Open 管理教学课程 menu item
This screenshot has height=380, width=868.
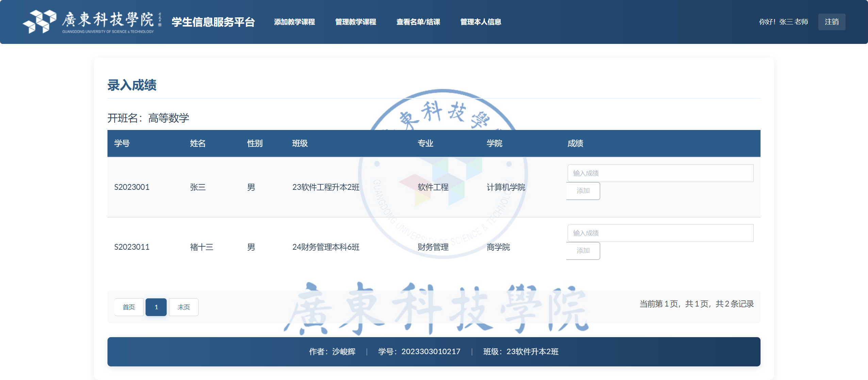click(356, 22)
